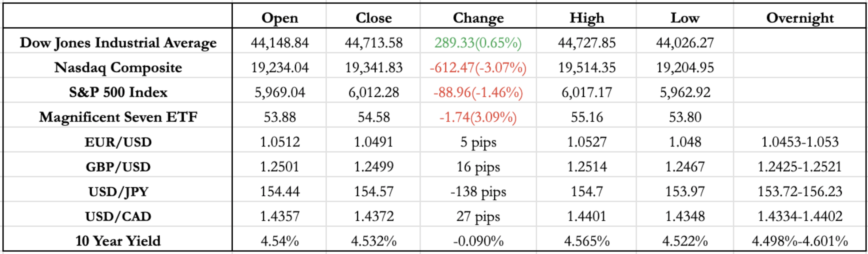
Task: Select the green Dow Jones change value
Action: (x=478, y=43)
